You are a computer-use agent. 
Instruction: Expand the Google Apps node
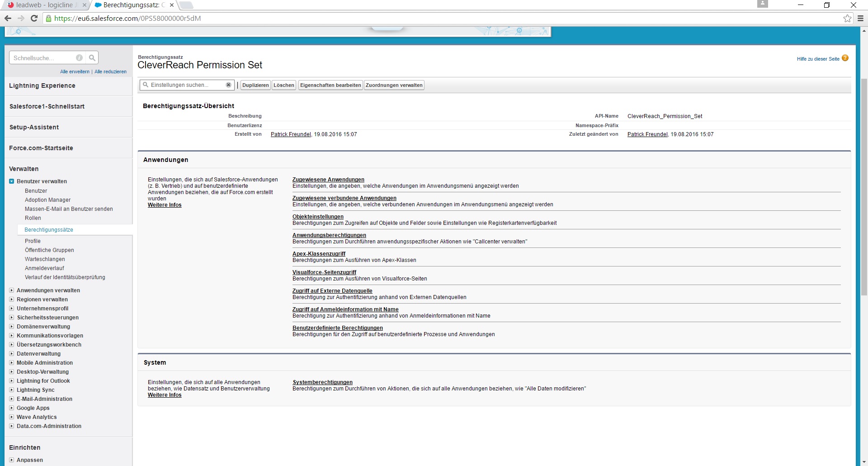pos(12,408)
